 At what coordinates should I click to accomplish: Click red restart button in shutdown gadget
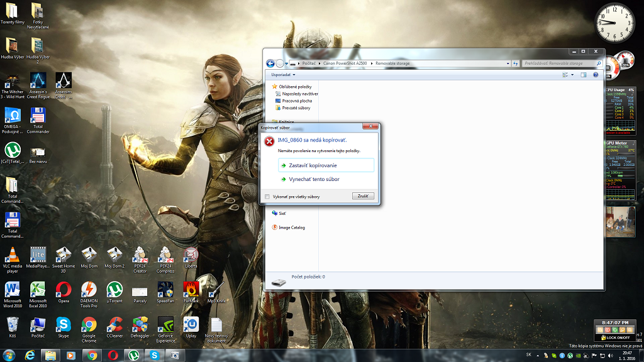(x=608, y=329)
